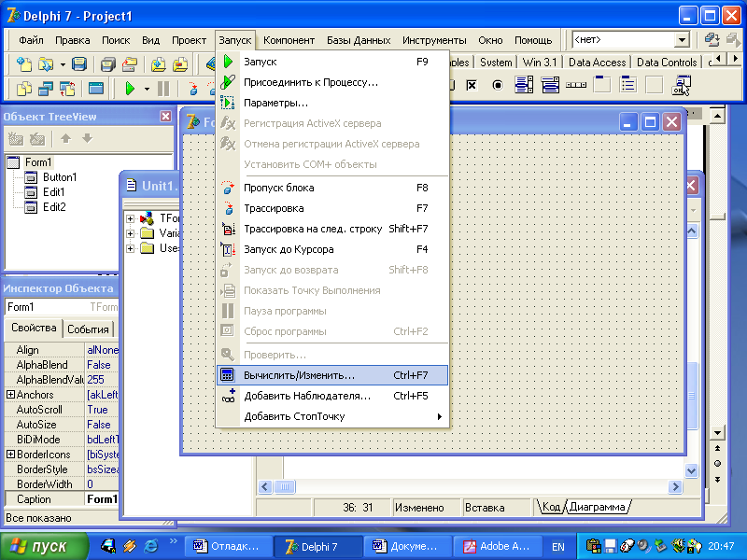747x560 pixels.
Task: Choose Присоединить к Процессу... item
Action: tap(332, 82)
